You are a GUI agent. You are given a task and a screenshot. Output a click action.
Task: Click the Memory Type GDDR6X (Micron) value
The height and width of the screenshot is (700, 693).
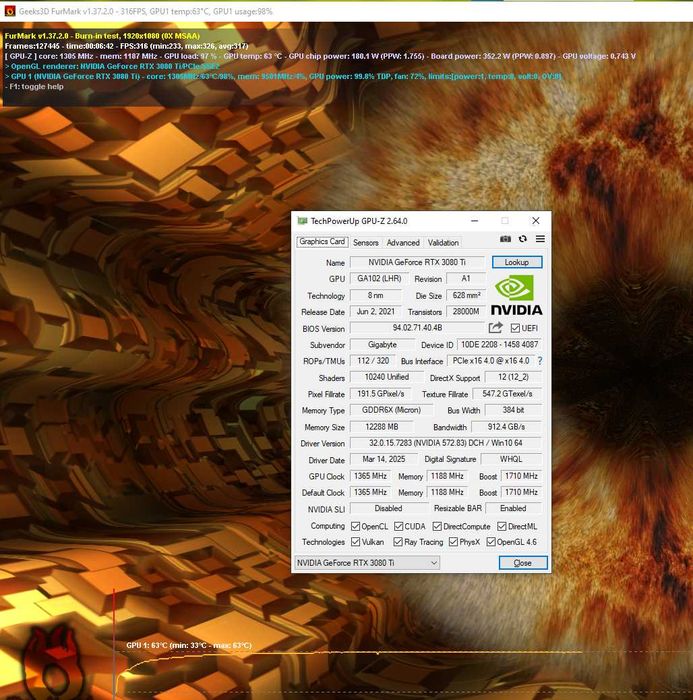(x=391, y=410)
